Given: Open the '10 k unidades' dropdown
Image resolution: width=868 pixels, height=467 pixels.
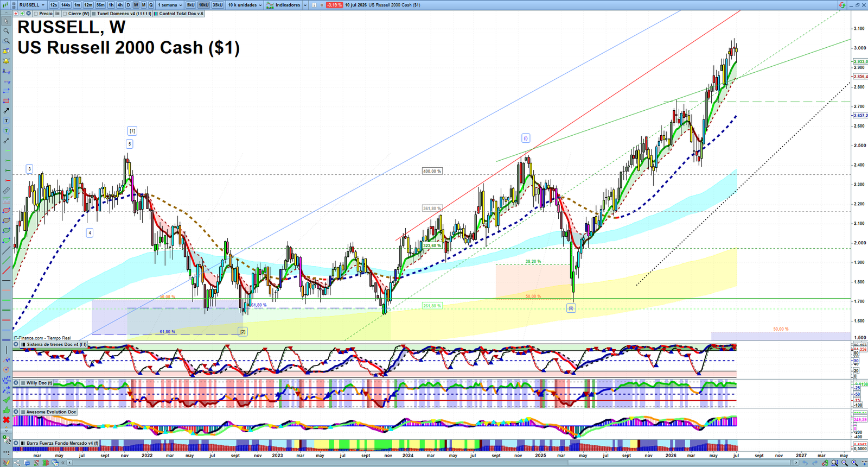Looking at the screenshot, I should (x=245, y=5).
